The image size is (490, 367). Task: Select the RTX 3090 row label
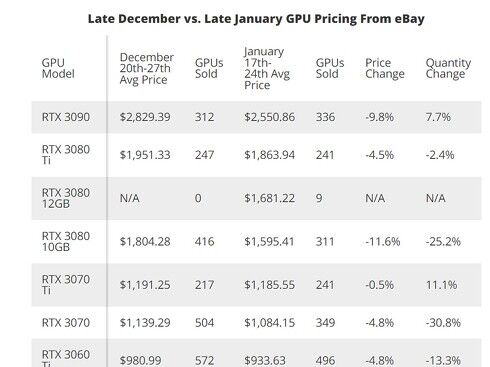(66, 117)
